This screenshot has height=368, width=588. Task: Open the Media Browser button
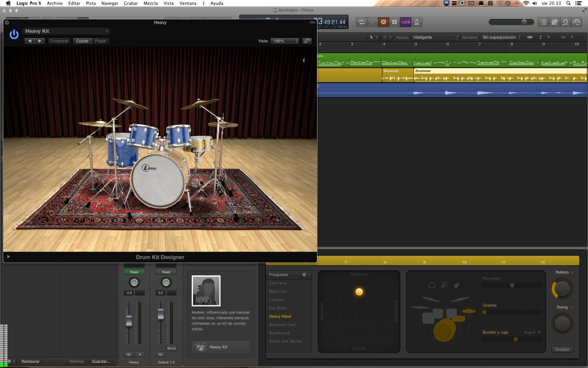tap(577, 22)
